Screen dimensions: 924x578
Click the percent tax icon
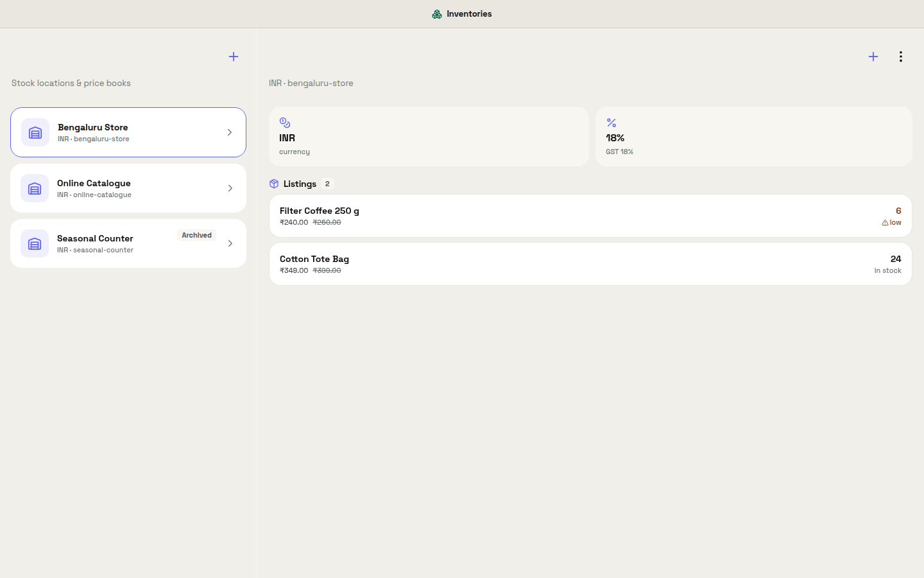pos(612,123)
